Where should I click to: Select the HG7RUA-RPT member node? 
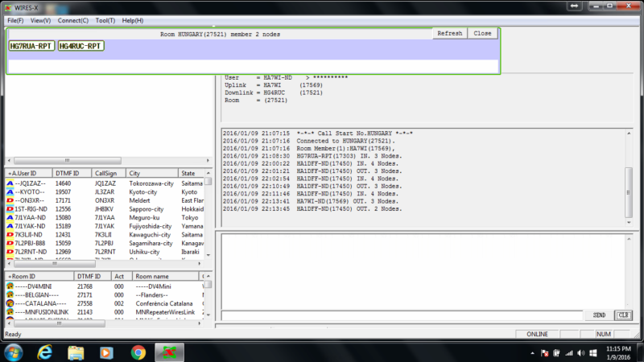tap(31, 46)
